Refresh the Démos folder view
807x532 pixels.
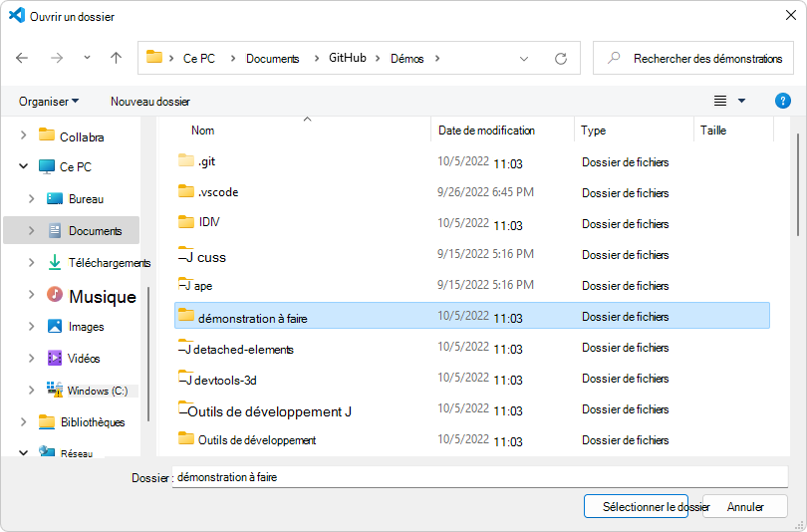pos(561,58)
